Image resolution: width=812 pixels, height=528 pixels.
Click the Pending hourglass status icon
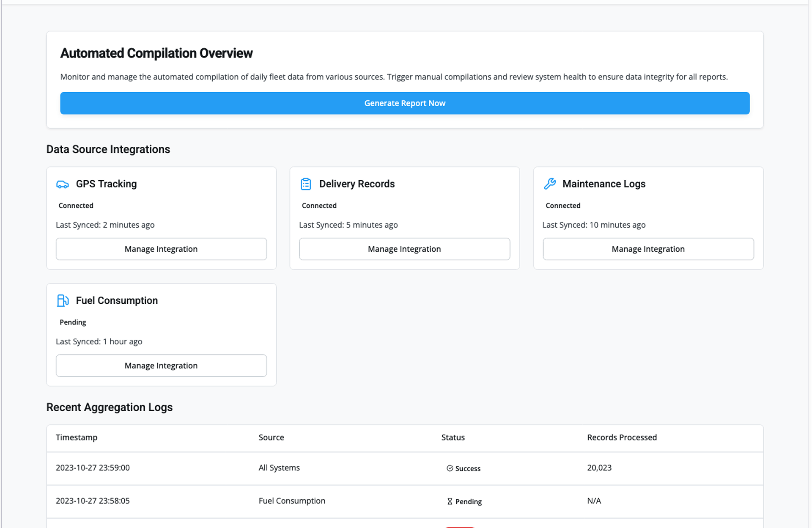pos(450,501)
